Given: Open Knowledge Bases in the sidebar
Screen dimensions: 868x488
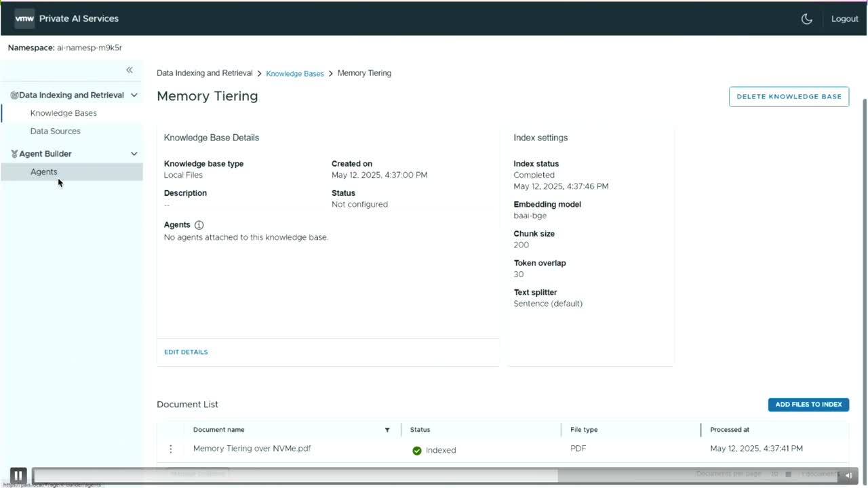Looking at the screenshot, I should (63, 113).
